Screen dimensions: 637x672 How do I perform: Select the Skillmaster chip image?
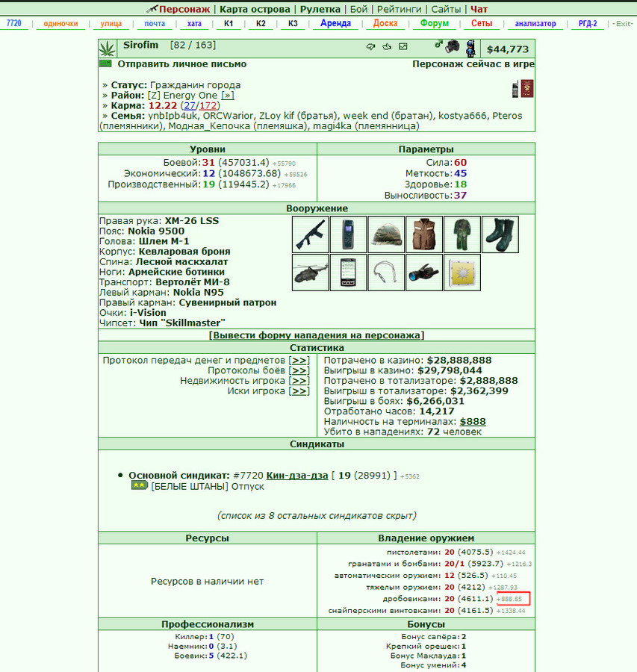pos(462,273)
